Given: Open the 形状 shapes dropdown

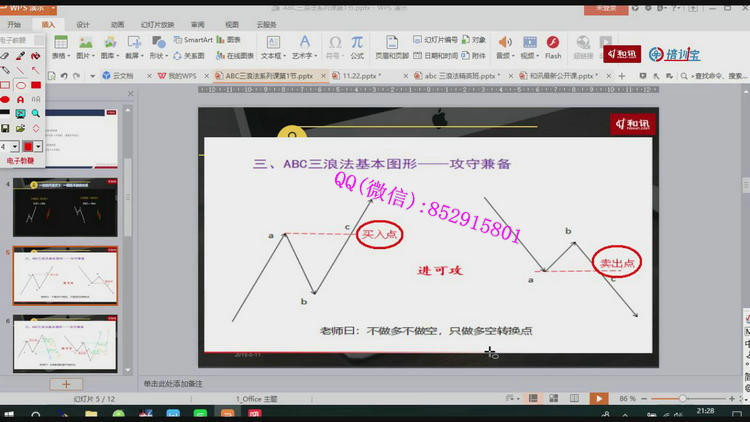Looking at the screenshot, I should pos(156,56).
